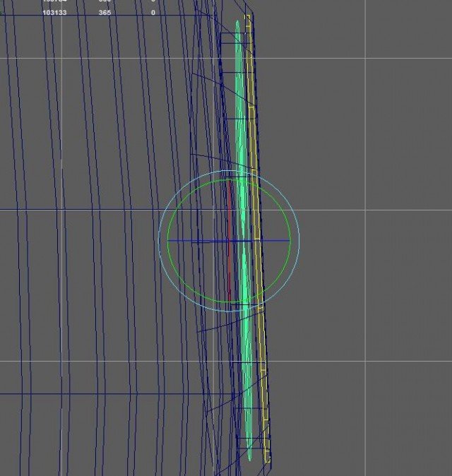Viewport: 452px width, 476px height.
Task: Click the top end of the yellow wireframe
Action: pyautogui.click(x=248, y=16)
